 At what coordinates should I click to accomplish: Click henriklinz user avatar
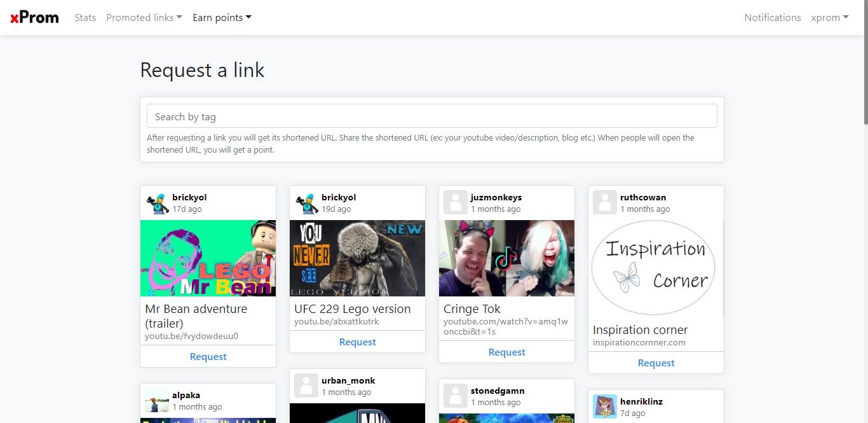point(605,407)
